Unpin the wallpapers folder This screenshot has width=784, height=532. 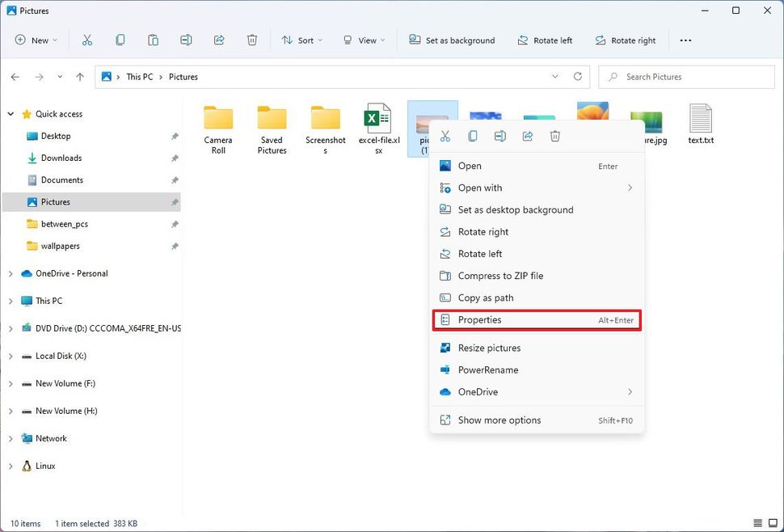pyautogui.click(x=175, y=246)
